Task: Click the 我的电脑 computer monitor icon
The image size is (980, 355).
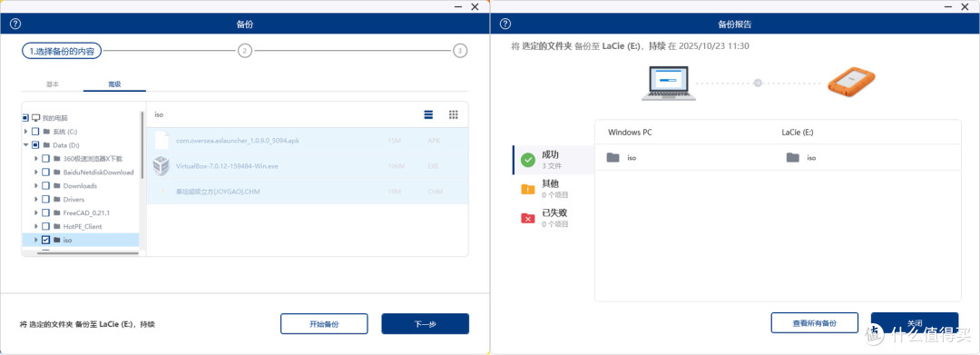Action: 35,117
